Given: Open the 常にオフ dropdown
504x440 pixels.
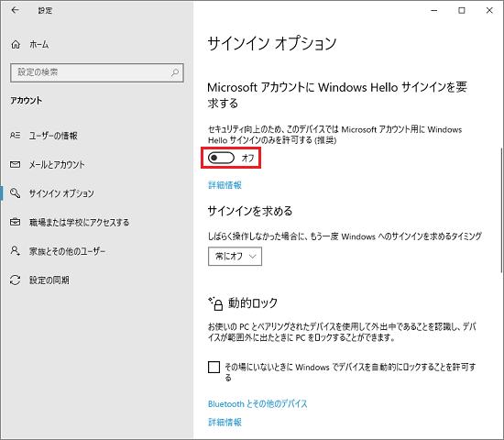Looking at the screenshot, I should [x=235, y=257].
